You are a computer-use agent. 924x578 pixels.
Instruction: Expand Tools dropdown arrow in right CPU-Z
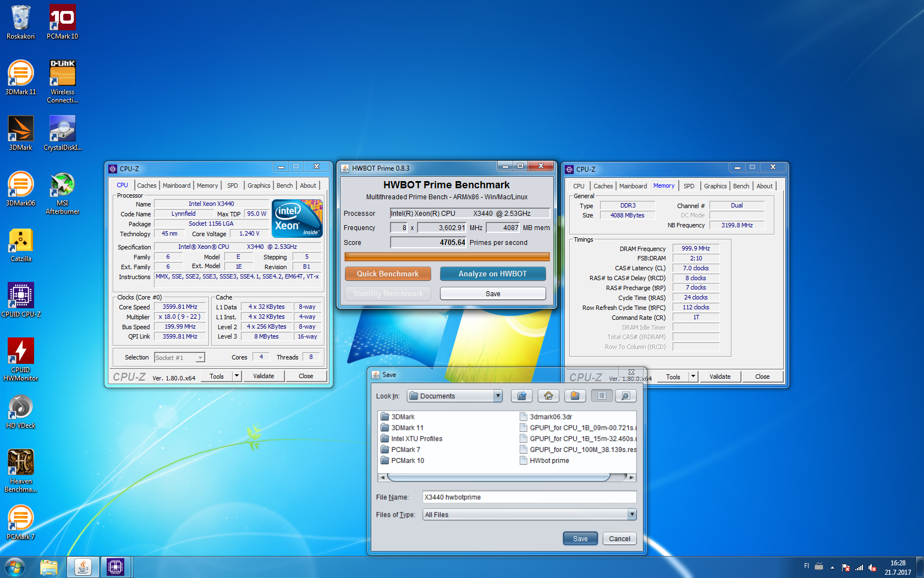pyautogui.click(x=693, y=377)
